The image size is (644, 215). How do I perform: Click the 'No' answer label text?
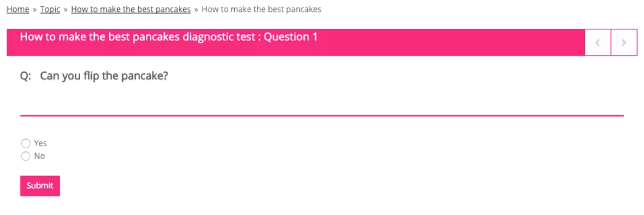pyautogui.click(x=40, y=156)
